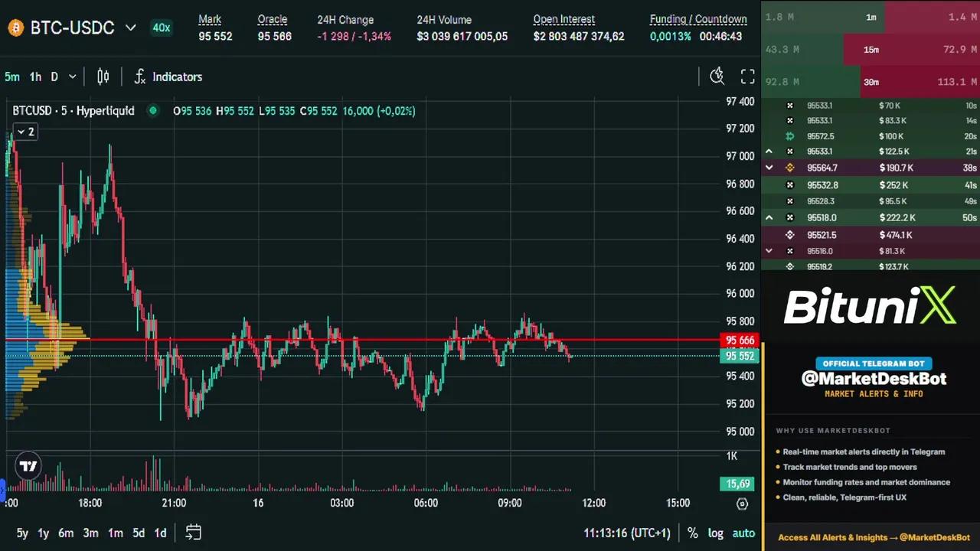Click the red 95 666 price line label
This screenshot has height=551, width=980.
pos(740,341)
